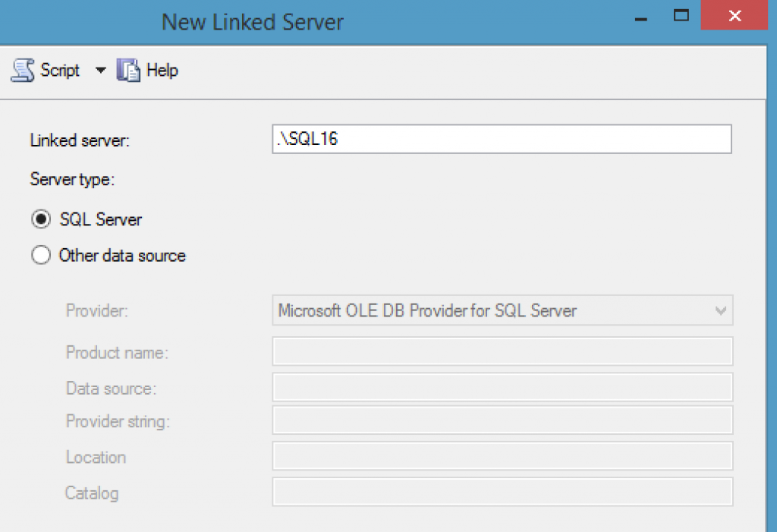Choose the Other data source option
777x532 pixels.
(x=41, y=256)
